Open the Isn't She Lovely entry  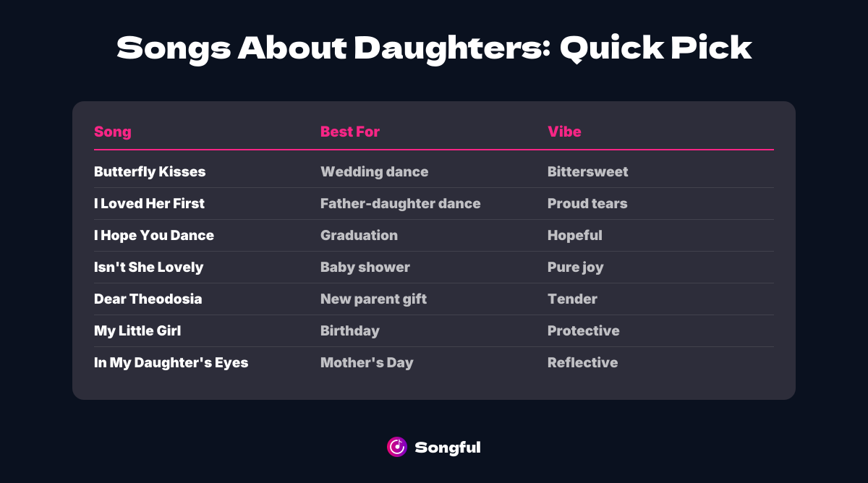(148, 268)
